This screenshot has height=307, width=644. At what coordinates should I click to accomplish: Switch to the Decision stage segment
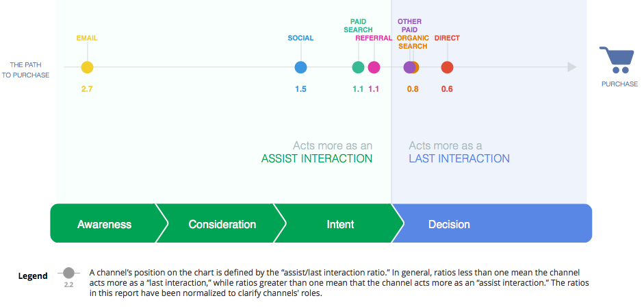coord(449,224)
